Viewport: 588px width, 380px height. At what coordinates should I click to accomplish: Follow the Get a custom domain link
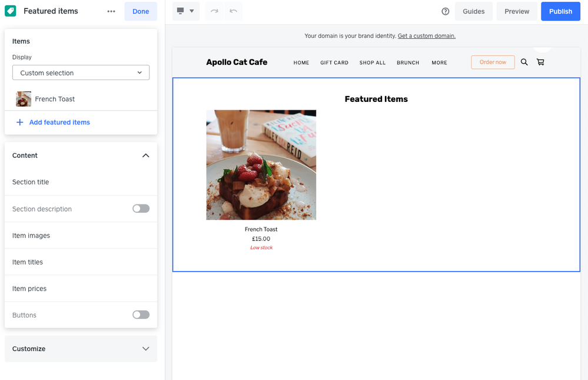(x=426, y=36)
